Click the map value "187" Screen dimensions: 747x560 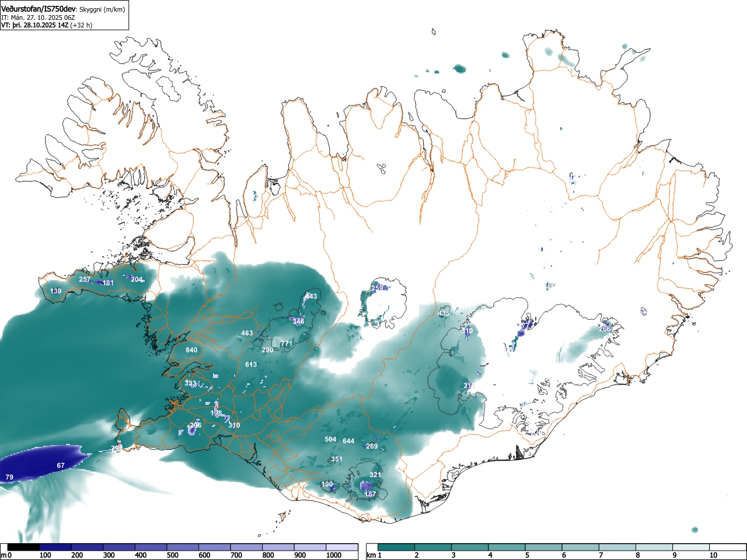[370, 494]
